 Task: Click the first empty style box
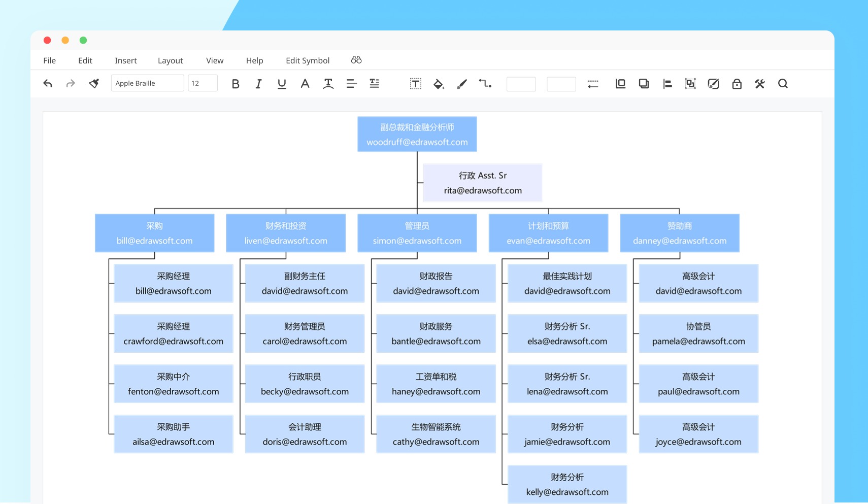click(x=521, y=84)
